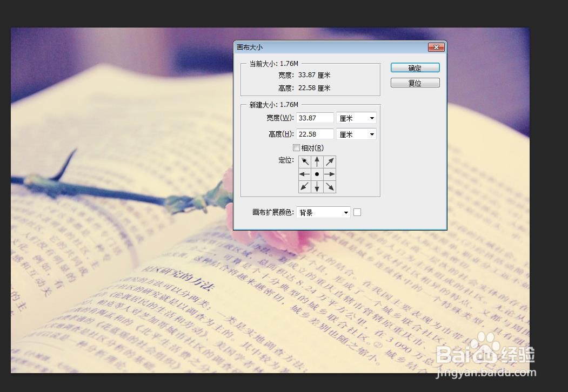Click the 定位: label
The image size is (568, 392).
[286, 160]
